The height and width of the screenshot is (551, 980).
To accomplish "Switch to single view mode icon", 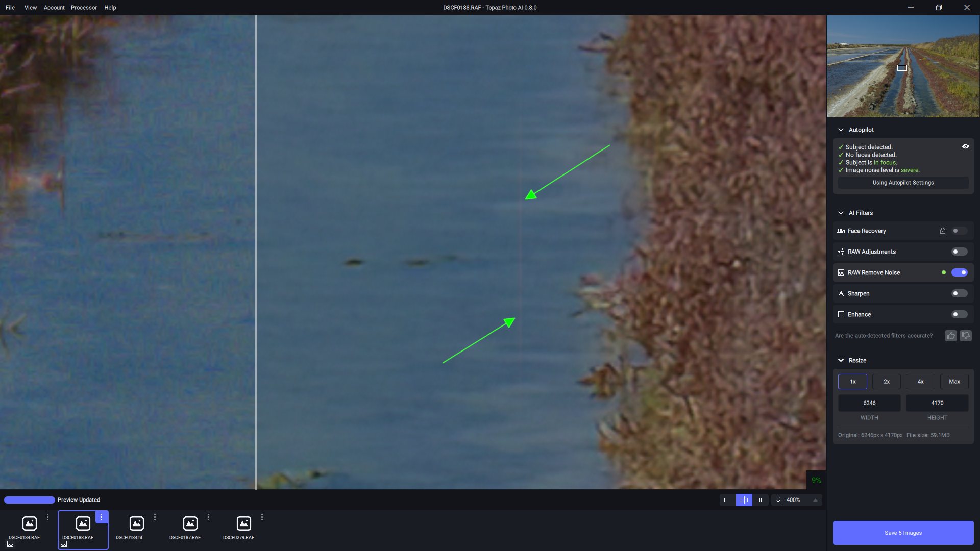I will coord(728,500).
